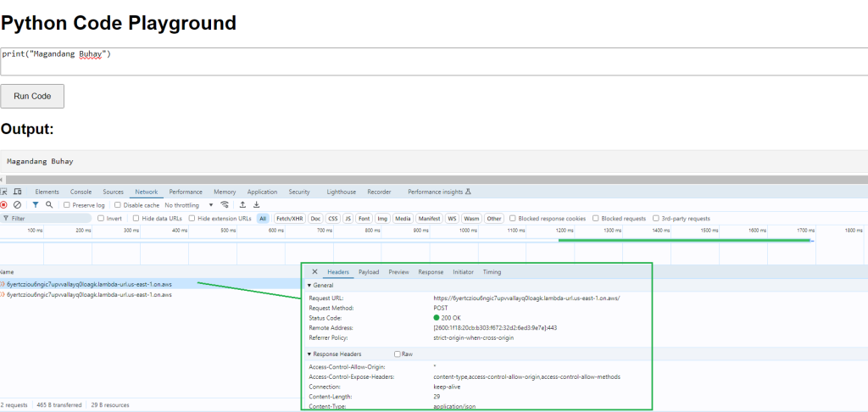Toggle the device toolbar icon
The width and height of the screenshot is (868, 412).
18,192
